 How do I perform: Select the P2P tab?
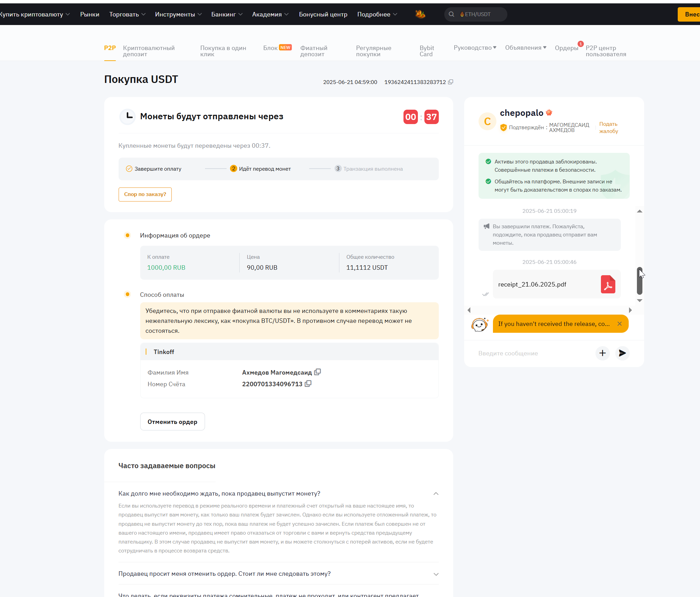110,48
